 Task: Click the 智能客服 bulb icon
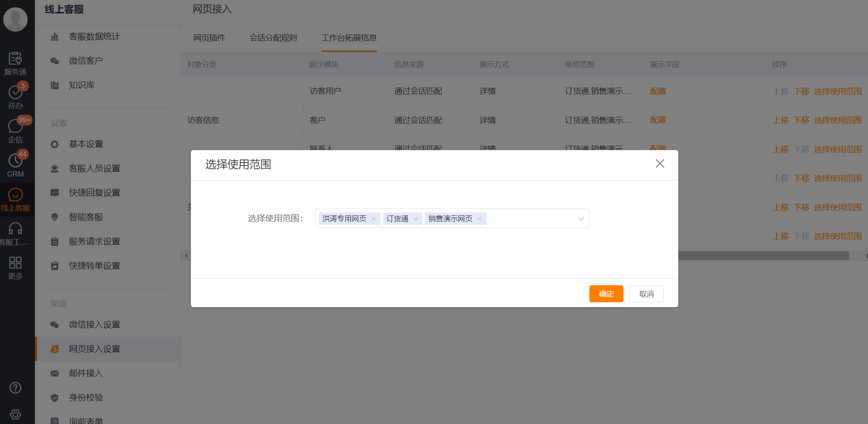coord(54,217)
